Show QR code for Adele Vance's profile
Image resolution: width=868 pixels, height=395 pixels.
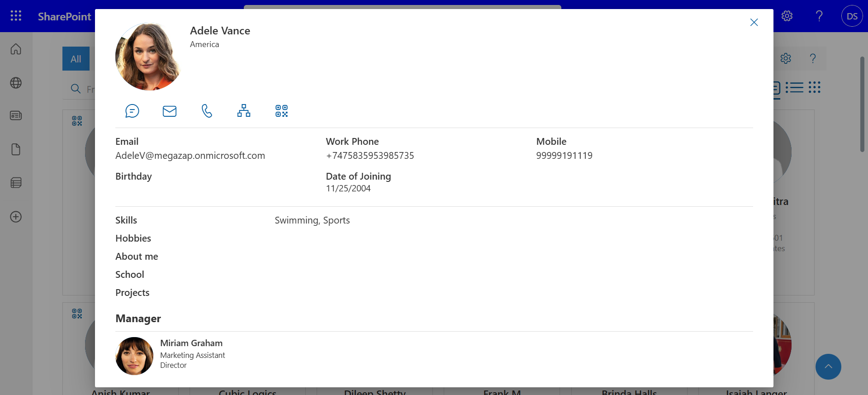coord(281,111)
